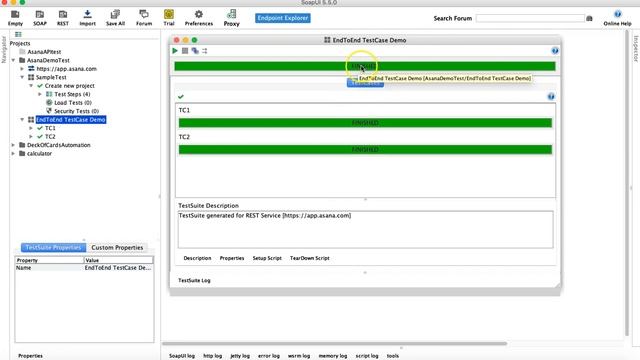Collapse the SampleTest suite
Screen dimensions: 640x360
(x=22, y=77)
